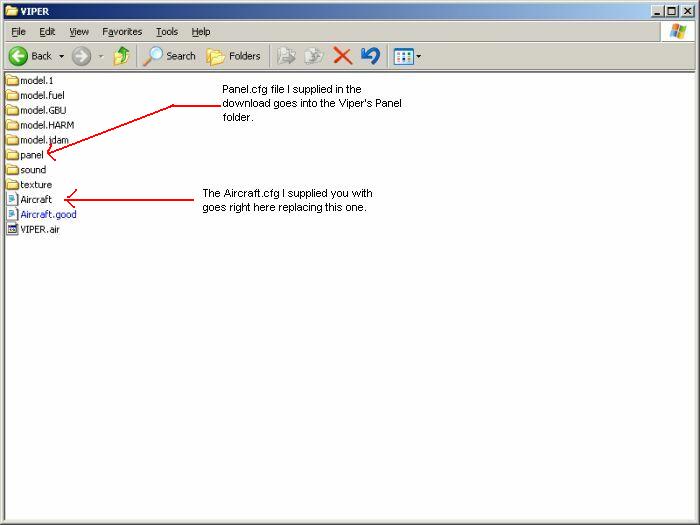The image size is (700, 525).
Task: Click the file name "Aircraft"
Action: 36,200
